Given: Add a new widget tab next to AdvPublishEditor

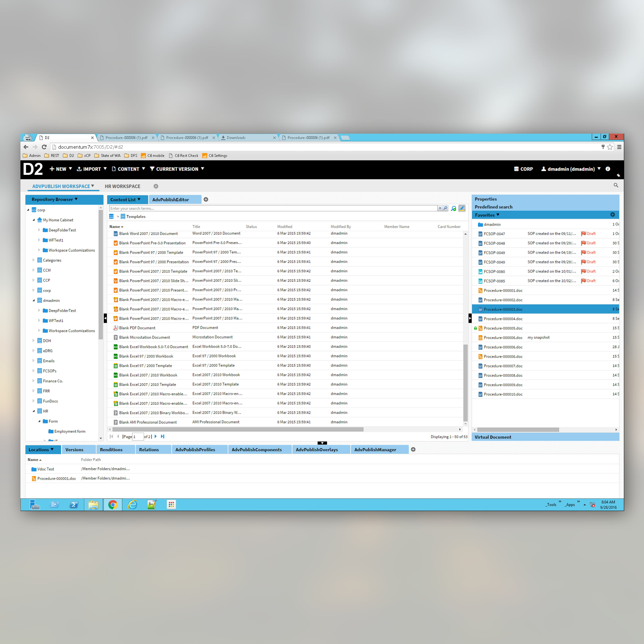Looking at the screenshot, I should pyautogui.click(x=206, y=199).
